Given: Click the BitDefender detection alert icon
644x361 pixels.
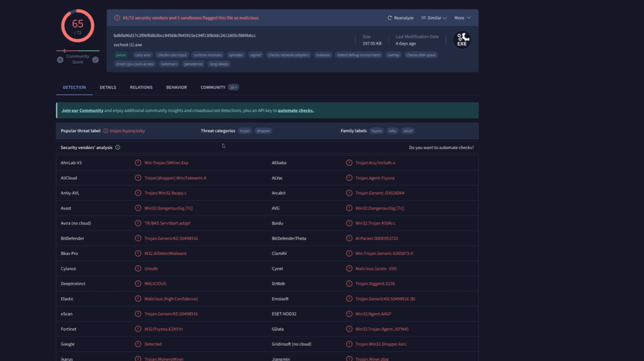Looking at the screenshot, I should pos(138,238).
